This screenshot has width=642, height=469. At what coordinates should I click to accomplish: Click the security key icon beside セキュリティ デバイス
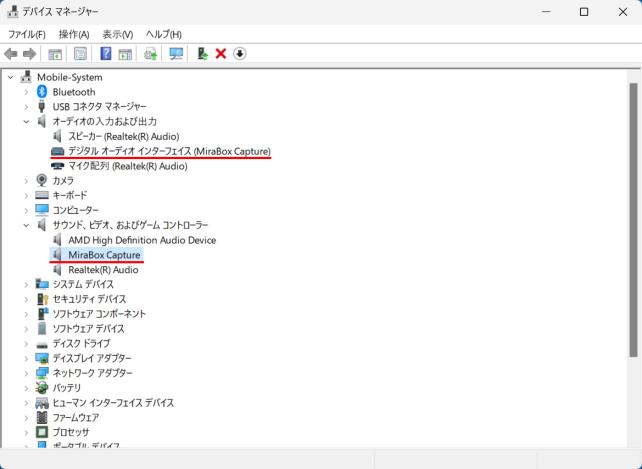(43, 299)
